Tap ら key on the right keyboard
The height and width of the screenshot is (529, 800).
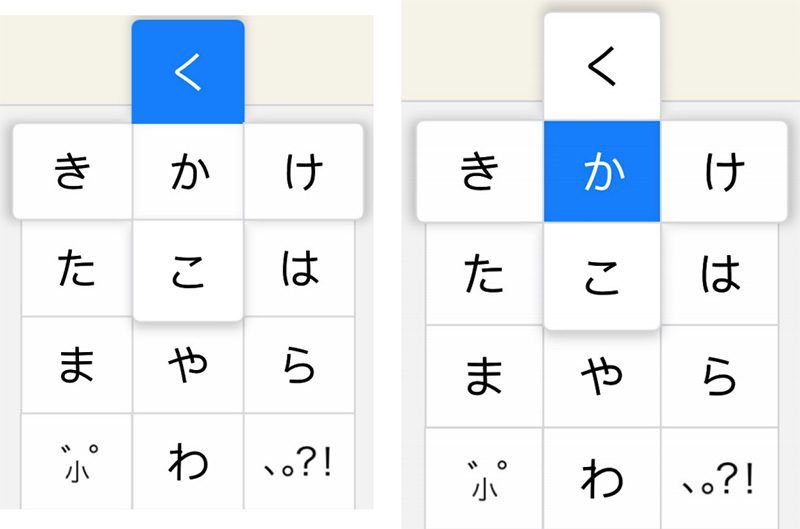[719, 376]
